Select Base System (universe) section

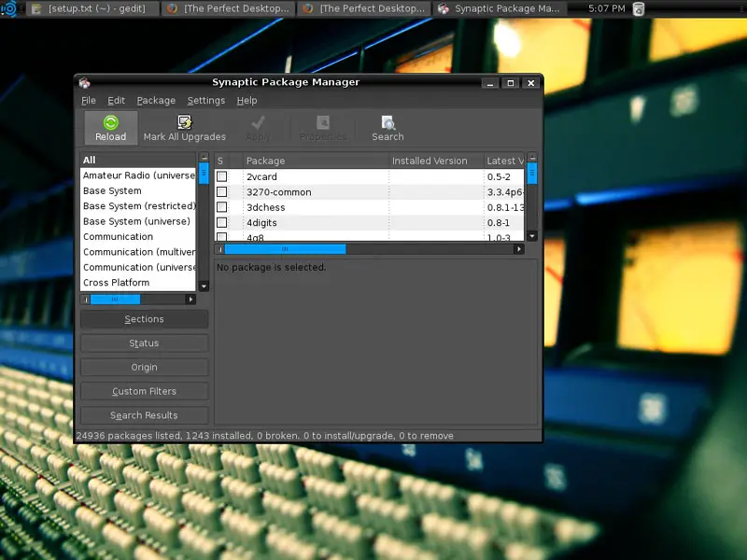point(137,221)
